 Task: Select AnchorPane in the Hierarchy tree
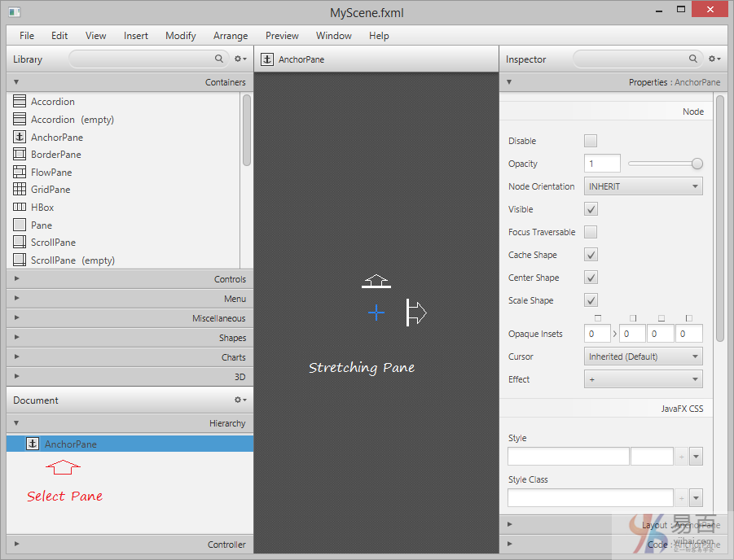pos(71,444)
